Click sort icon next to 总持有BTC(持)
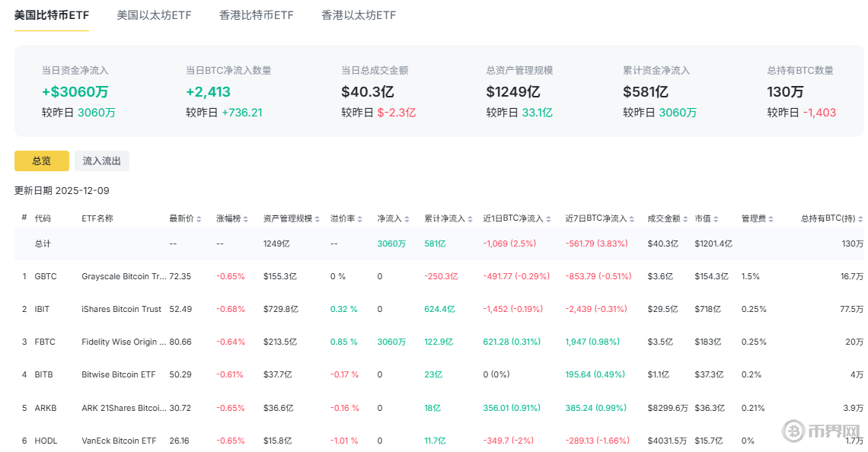The width and height of the screenshot is (868, 452). (x=860, y=219)
